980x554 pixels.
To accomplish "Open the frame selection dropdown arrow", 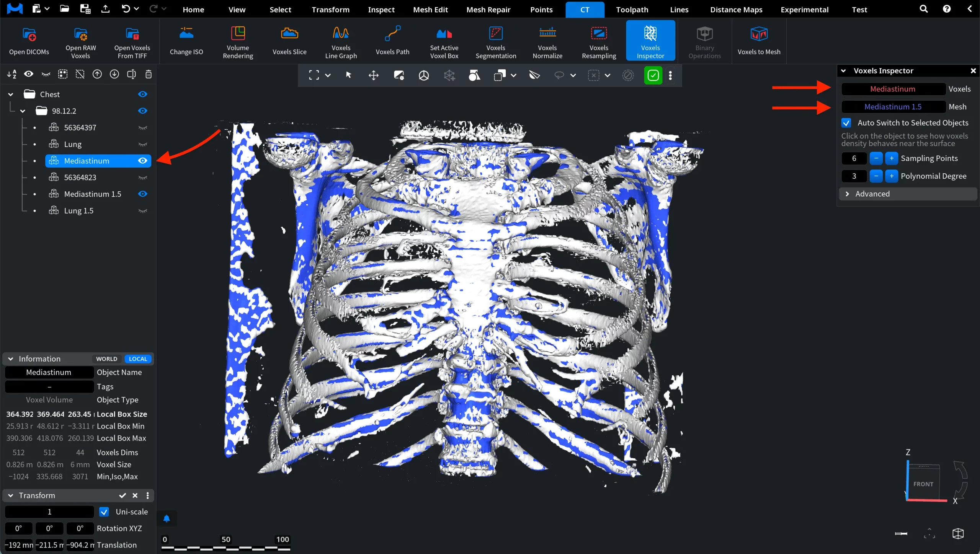I will click(328, 75).
